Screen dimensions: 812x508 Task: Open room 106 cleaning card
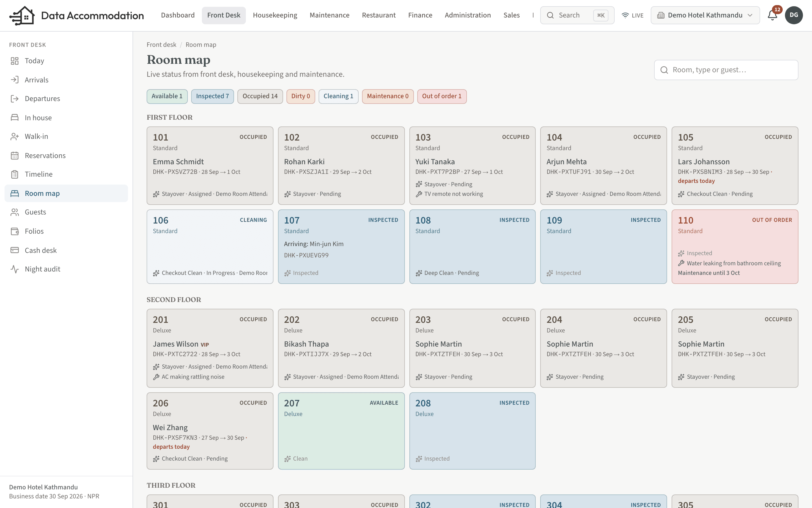pos(210,247)
